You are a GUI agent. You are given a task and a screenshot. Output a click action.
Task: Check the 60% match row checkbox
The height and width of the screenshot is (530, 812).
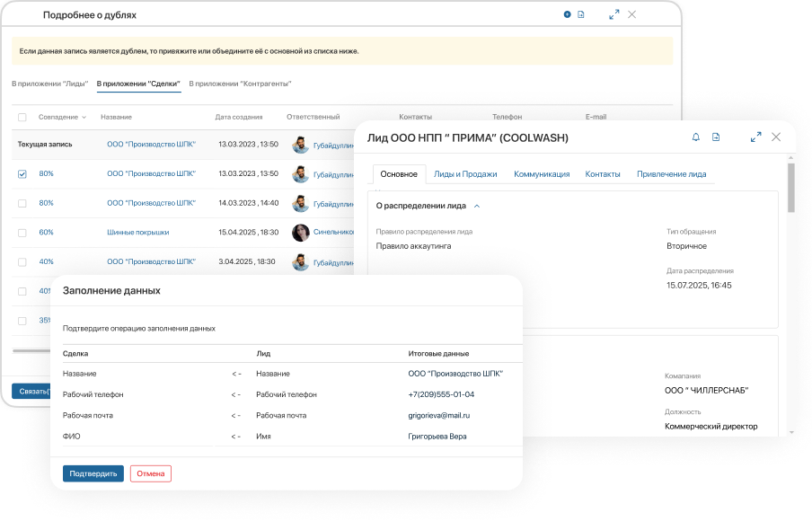22,233
